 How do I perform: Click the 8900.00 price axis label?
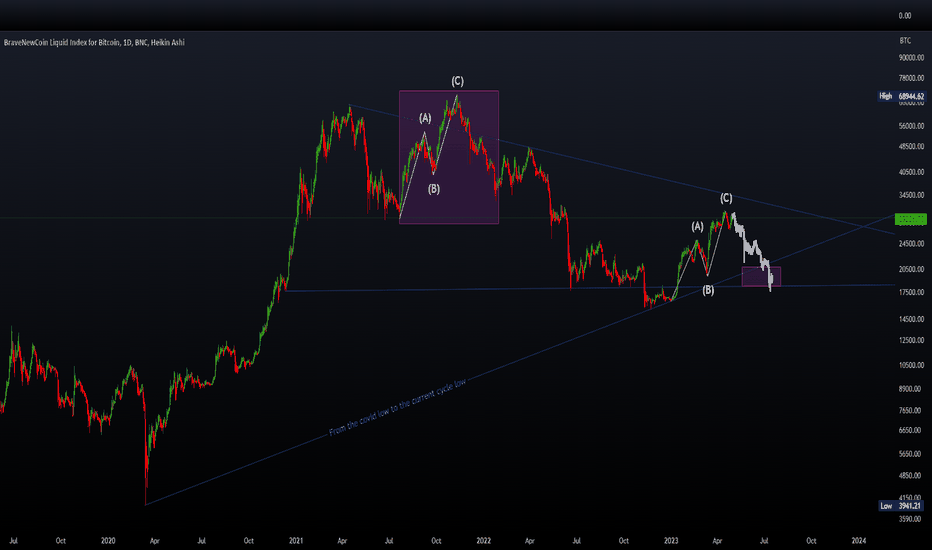[912, 389]
